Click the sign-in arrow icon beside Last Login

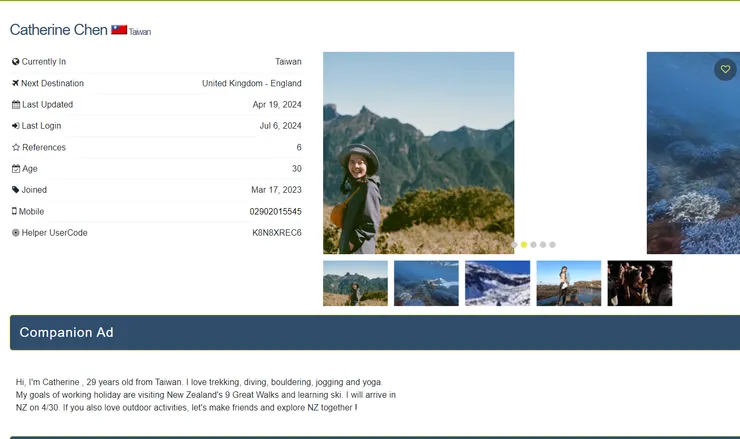click(16, 126)
